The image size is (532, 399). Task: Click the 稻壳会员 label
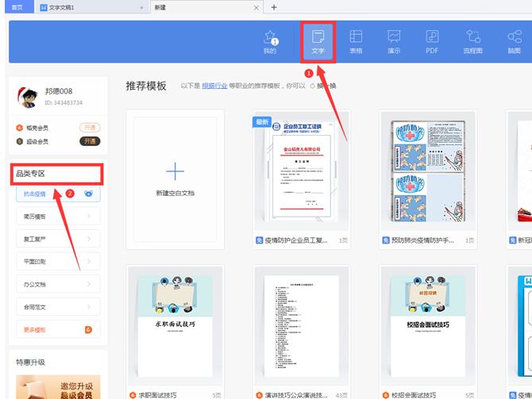pyautogui.click(x=37, y=128)
